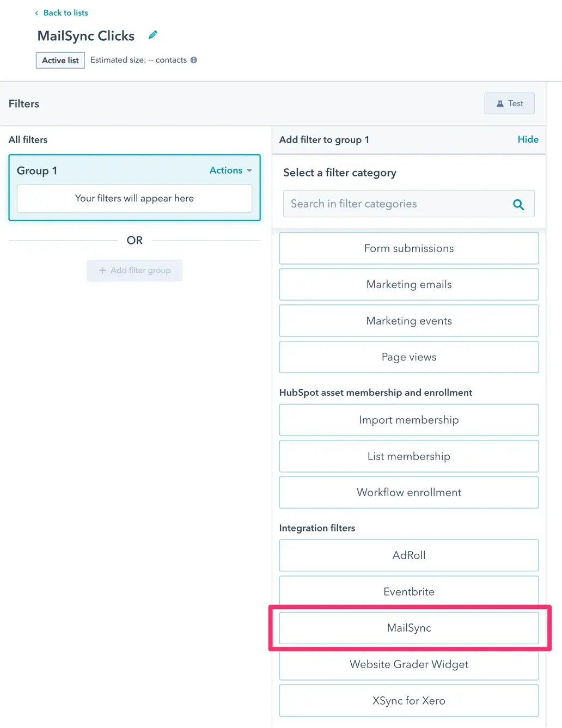Click the info icon beside estimated size

[194, 60]
